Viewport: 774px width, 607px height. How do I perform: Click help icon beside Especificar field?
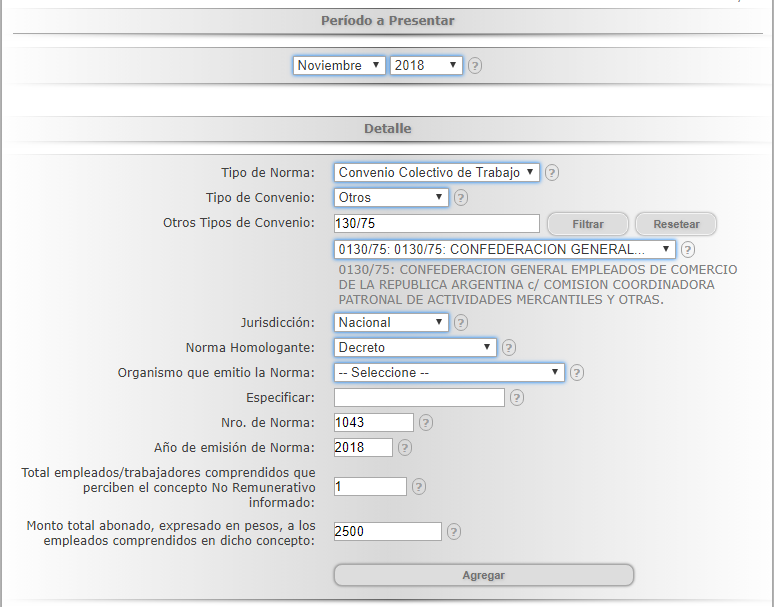click(517, 397)
